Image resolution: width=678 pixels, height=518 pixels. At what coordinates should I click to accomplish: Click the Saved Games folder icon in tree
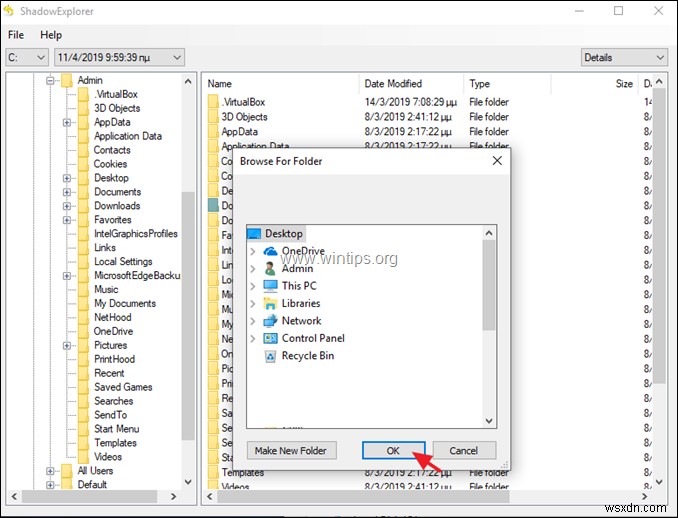83,387
